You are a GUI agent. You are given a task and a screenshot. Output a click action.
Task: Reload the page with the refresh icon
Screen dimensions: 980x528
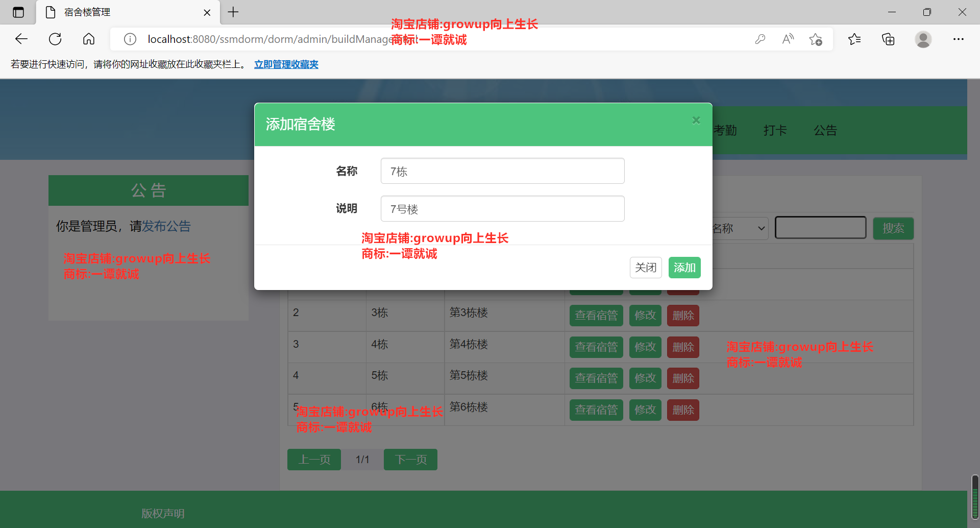55,39
